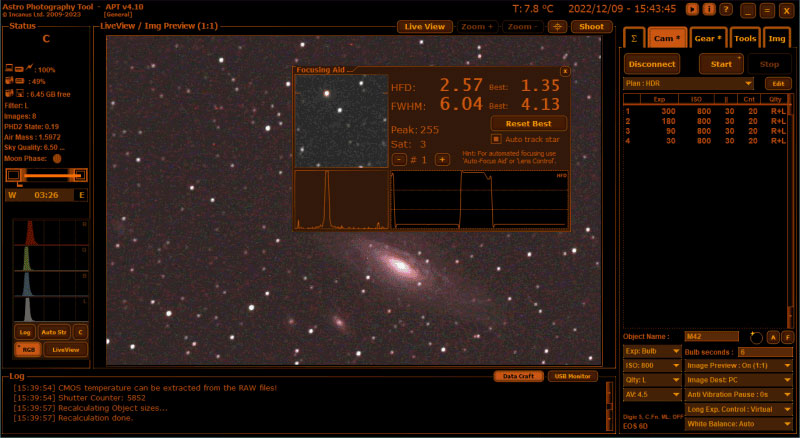This screenshot has width=800, height=438.
Task: Switch to the Cam tab
Action: (667, 38)
